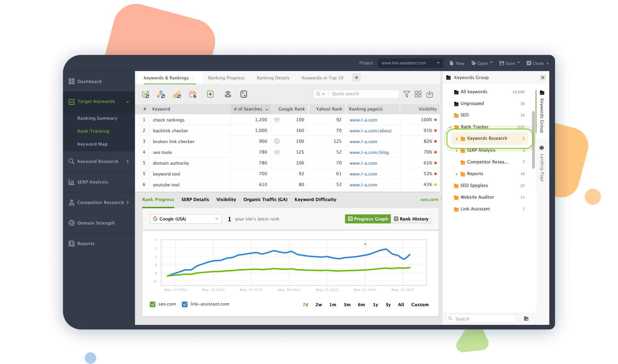Viewport: 618px width, 364px height.
Task: Expand Competitor Research sidebar arrow
Action: (x=128, y=203)
